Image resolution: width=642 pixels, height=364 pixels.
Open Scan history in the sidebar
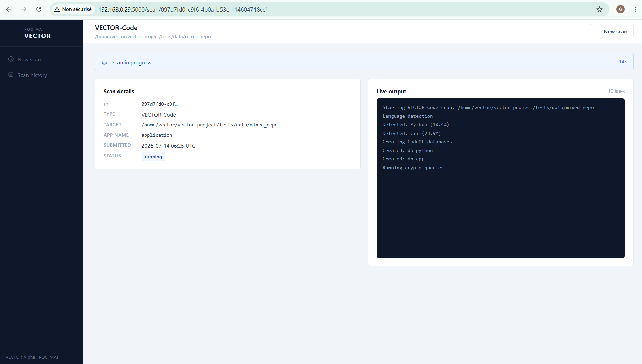32,75
